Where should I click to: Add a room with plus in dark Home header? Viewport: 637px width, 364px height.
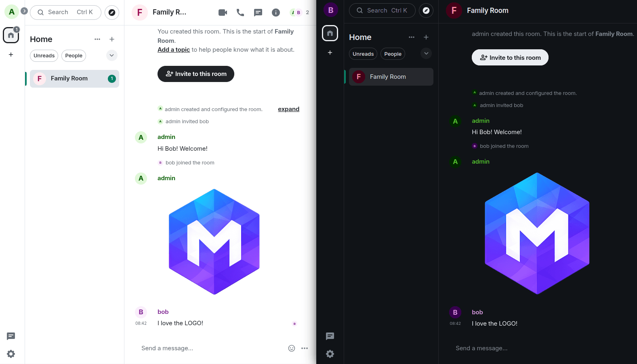click(426, 37)
